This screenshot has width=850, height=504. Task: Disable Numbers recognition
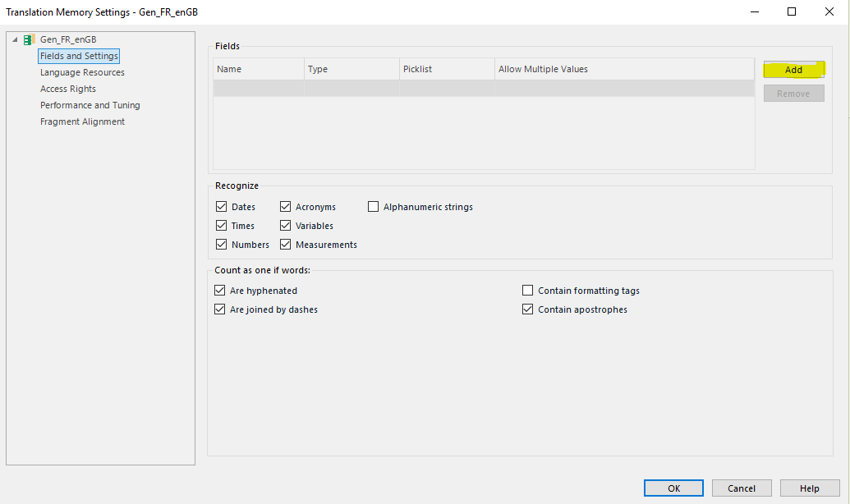(x=221, y=245)
